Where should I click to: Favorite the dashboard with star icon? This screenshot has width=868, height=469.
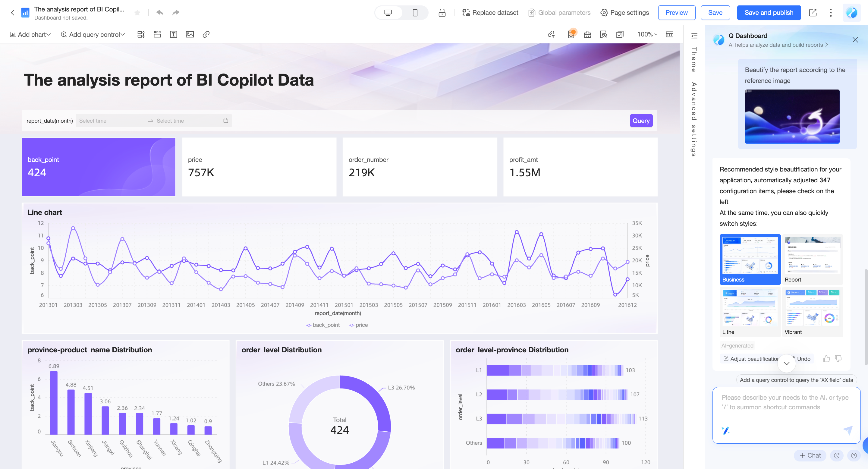point(137,12)
